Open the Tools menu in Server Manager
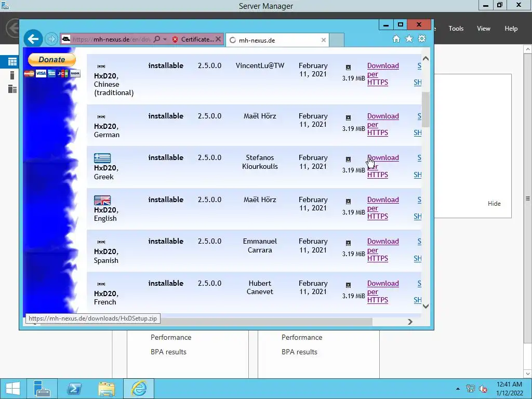532x399 pixels. (456, 29)
